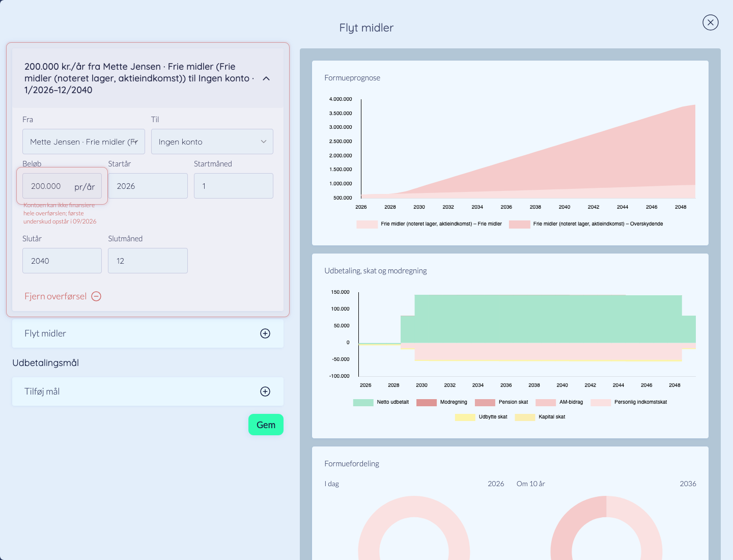Click the Slutmåned field showing 12
Viewport: 733px width, 560px height.
tap(148, 261)
